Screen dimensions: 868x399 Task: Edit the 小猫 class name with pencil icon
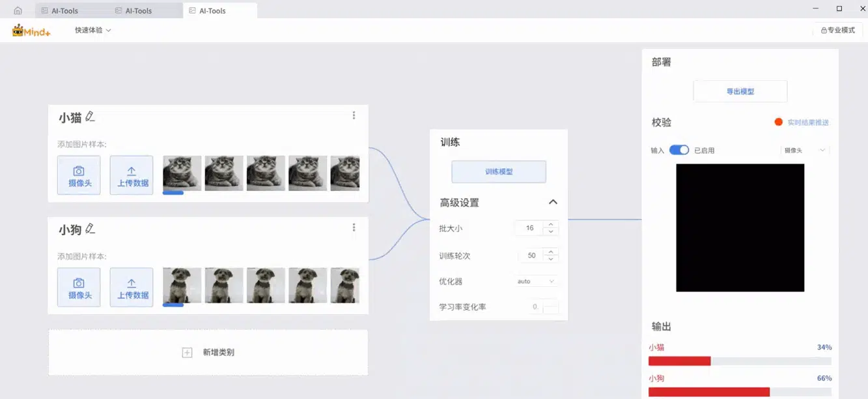coord(91,117)
